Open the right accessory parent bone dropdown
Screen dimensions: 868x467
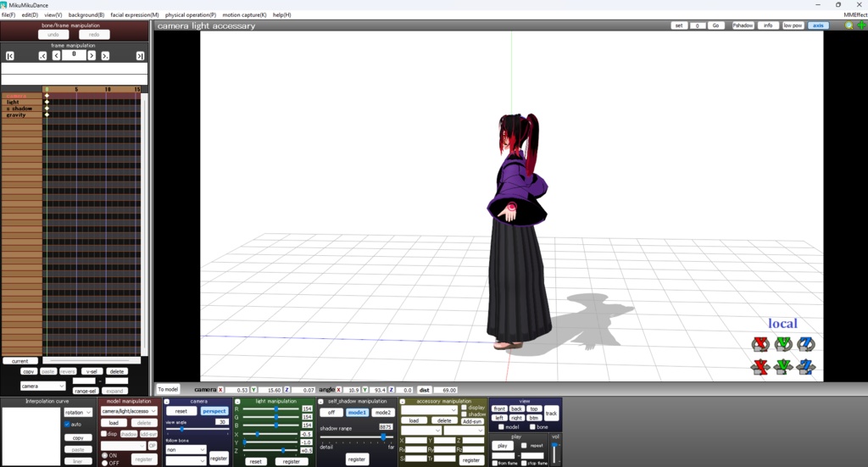tap(464, 431)
